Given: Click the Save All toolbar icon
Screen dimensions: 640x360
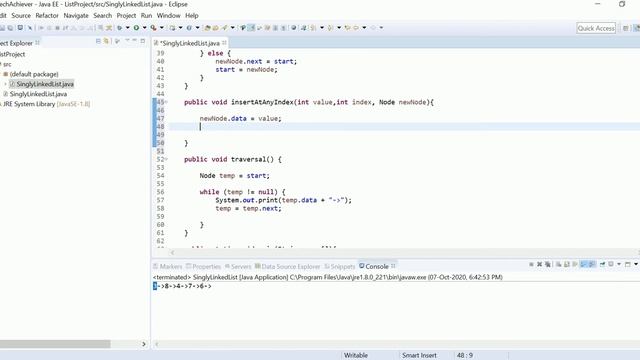Looking at the screenshot, I should 10,28.
